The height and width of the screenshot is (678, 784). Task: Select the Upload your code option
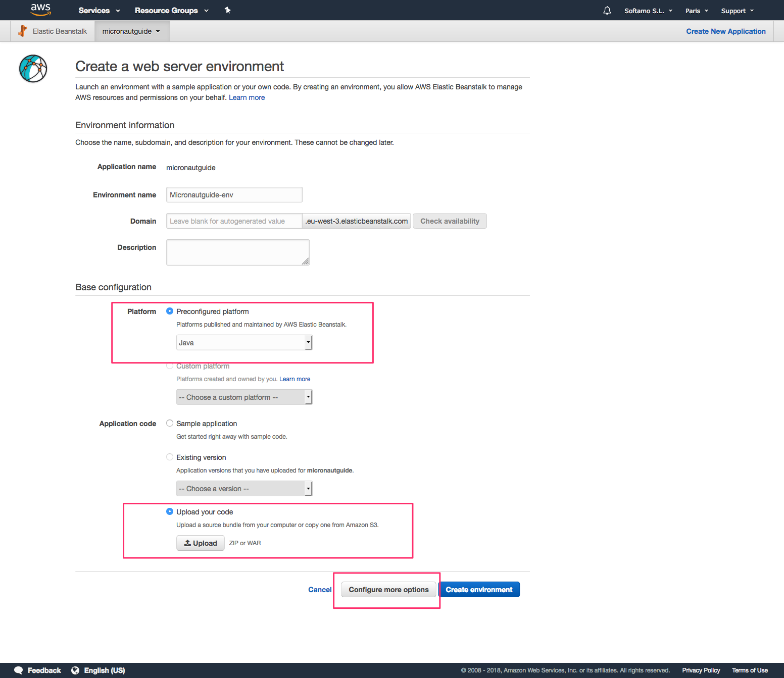[170, 512]
